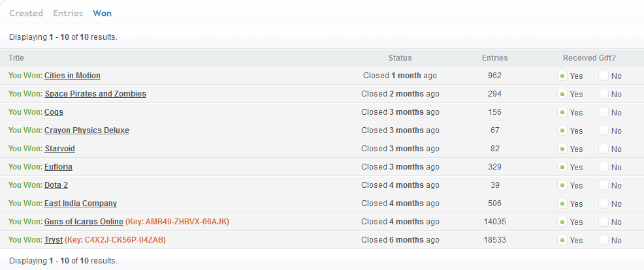Open Guns of Icarus Online link
This screenshot has height=270, width=644.
(x=84, y=222)
